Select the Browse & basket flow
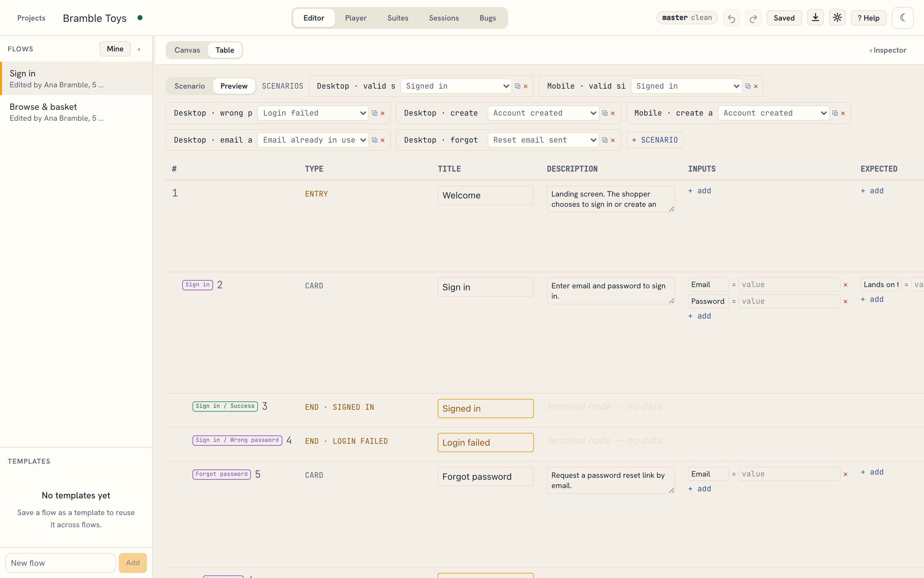This screenshot has width=924, height=578. (76, 112)
